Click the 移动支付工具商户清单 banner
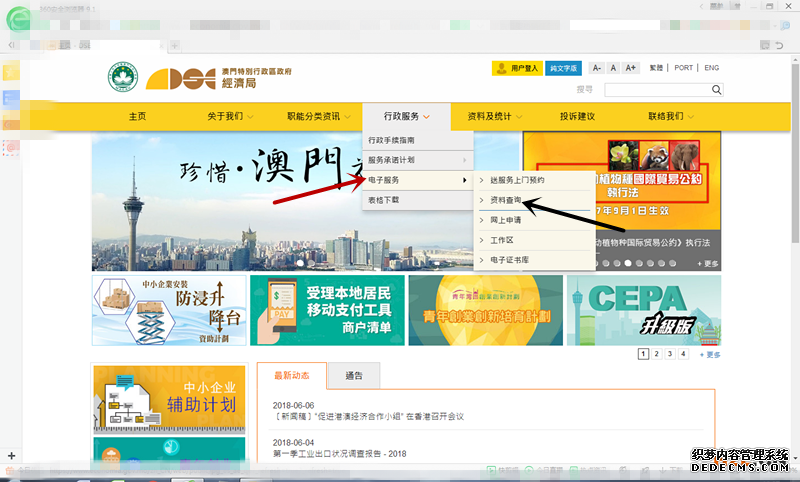This screenshot has height=482, width=800. [x=327, y=311]
